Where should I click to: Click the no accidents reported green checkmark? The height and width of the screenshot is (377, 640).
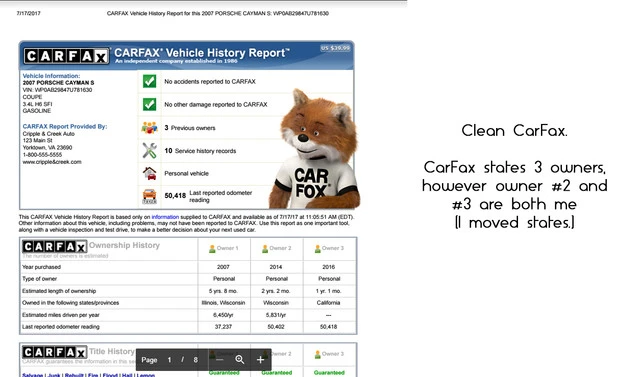click(149, 81)
